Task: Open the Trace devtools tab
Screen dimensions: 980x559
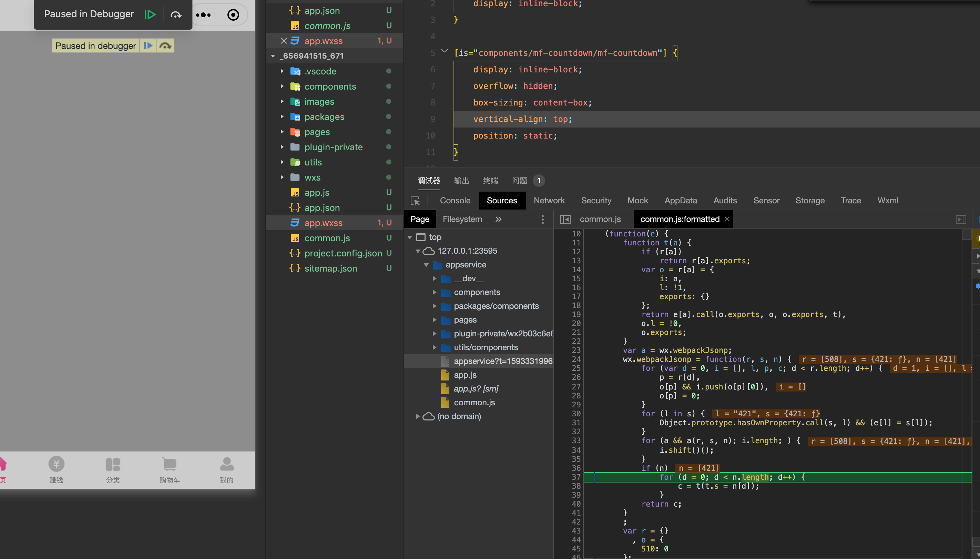Action: click(x=851, y=201)
